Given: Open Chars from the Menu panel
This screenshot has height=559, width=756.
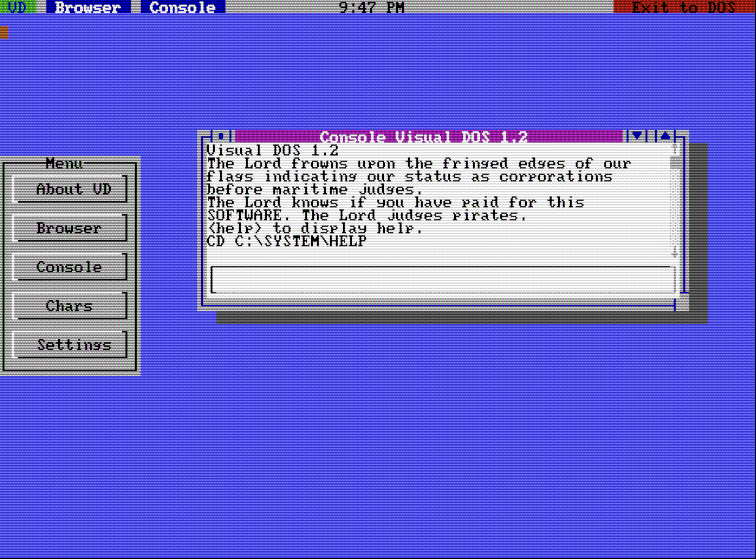Looking at the screenshot, I should click(70, 306).
